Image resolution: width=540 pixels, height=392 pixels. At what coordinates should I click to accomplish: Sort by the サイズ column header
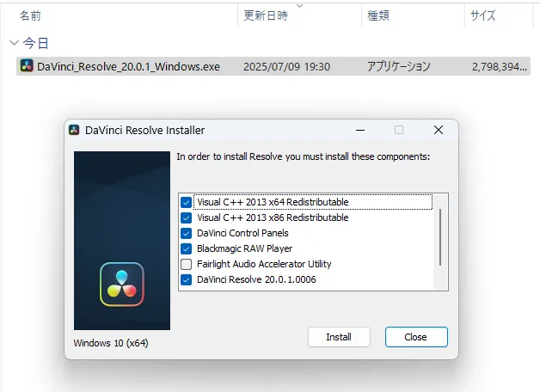tap(483, 15)
